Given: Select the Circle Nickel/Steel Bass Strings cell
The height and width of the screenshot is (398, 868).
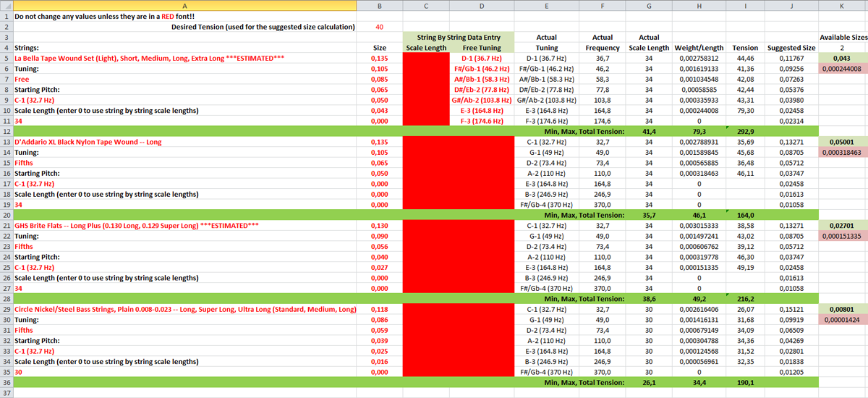Looking at the screenshot, I should click(x=185, y=309).
